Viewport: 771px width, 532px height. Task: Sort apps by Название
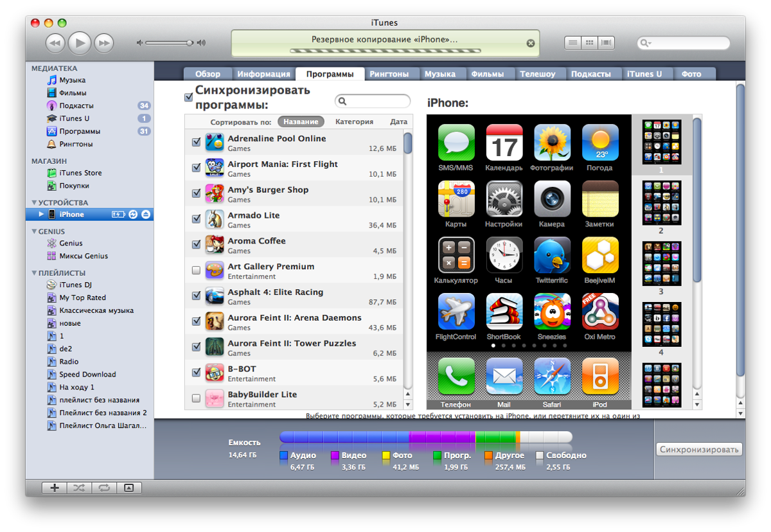coord(301,121)
